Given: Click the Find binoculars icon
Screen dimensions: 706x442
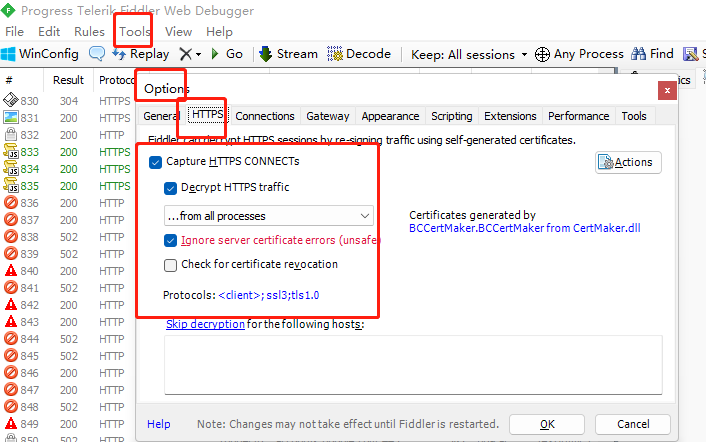Looking at the screenshot, I should coord(638,54).
